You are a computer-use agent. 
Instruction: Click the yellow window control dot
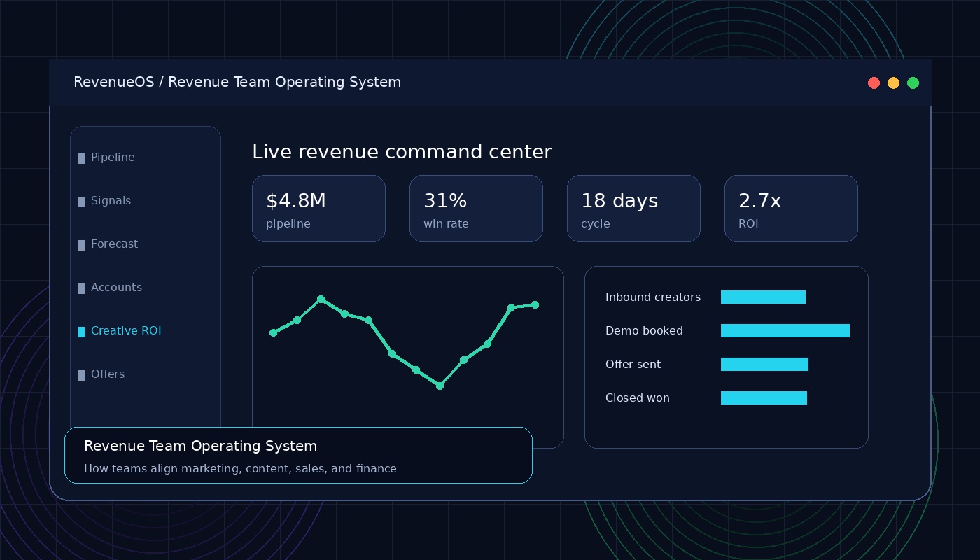click(893, 83)
